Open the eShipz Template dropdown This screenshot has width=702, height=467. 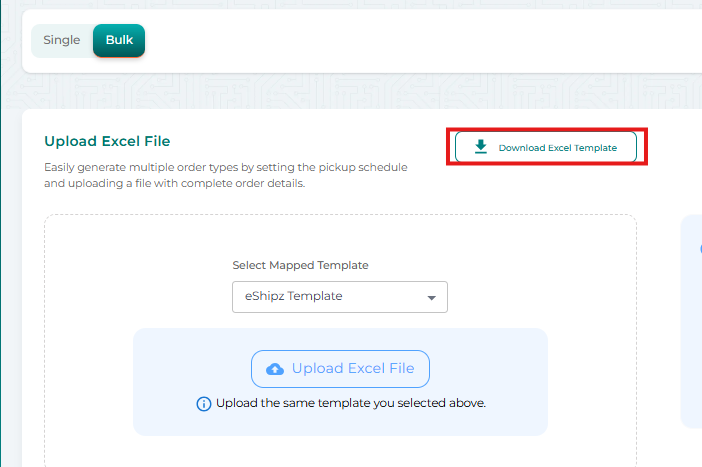(339, 297)
